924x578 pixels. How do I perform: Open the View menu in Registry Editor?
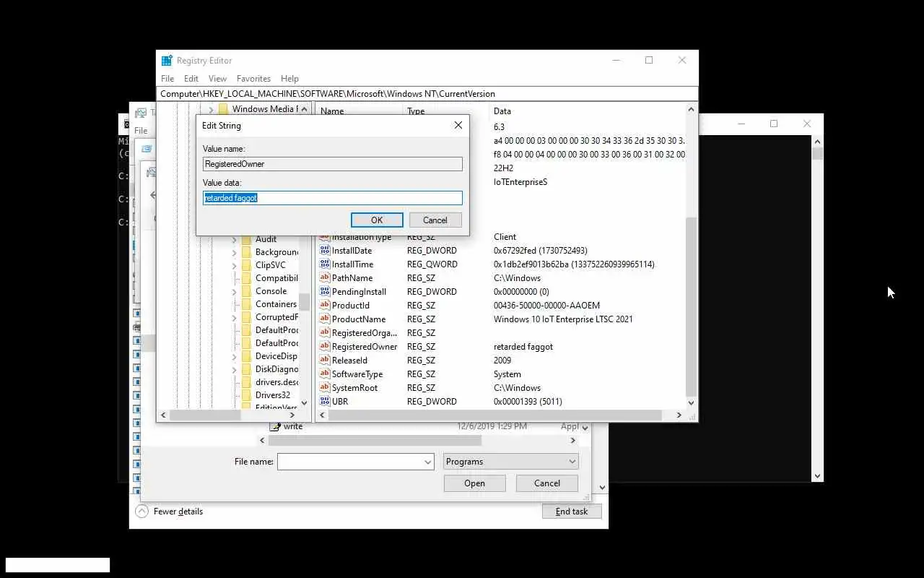[217, 79]
